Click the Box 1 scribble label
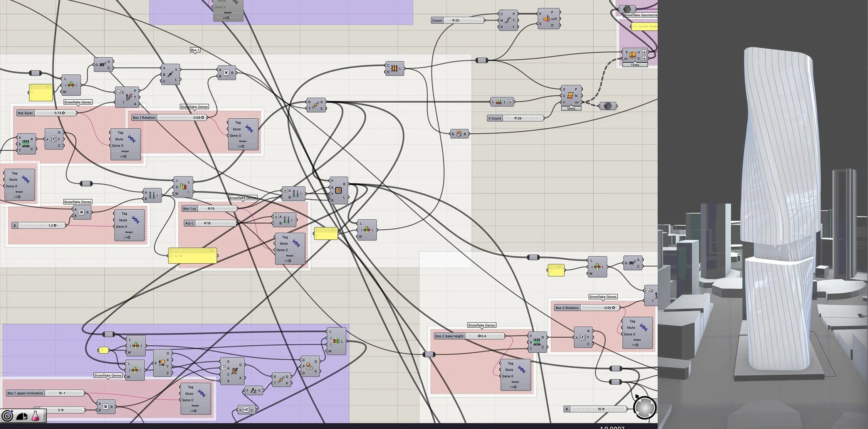This screenshot has width=868, height=429. [195, 50]
